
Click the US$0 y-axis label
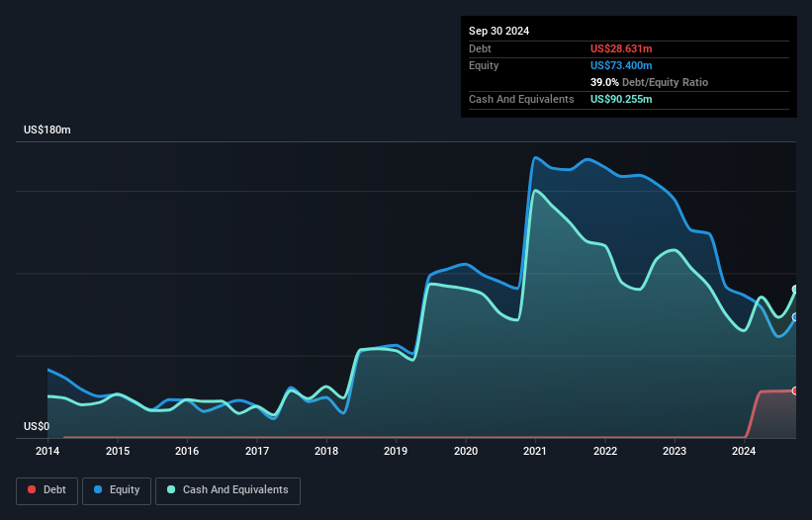pyautogui.click(x=37, y=427)
